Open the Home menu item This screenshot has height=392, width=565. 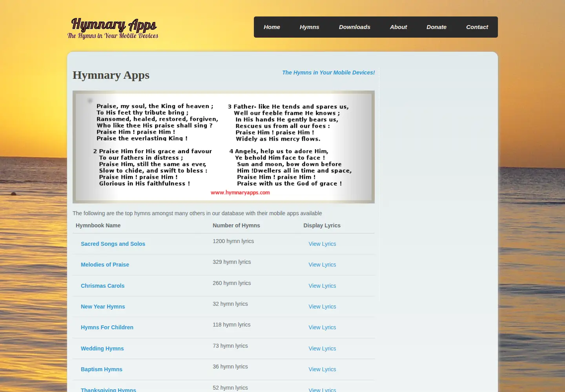[272, 27]
